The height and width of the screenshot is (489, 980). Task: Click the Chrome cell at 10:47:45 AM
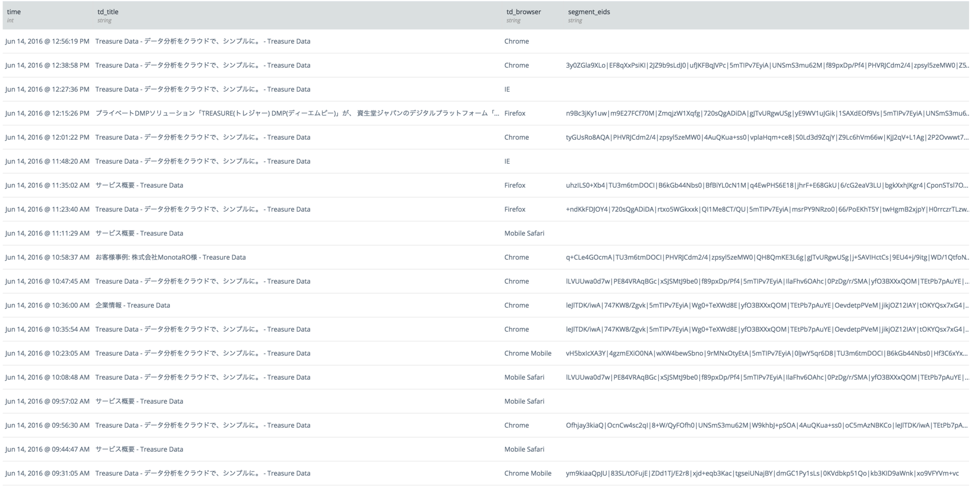click(516, 281)
